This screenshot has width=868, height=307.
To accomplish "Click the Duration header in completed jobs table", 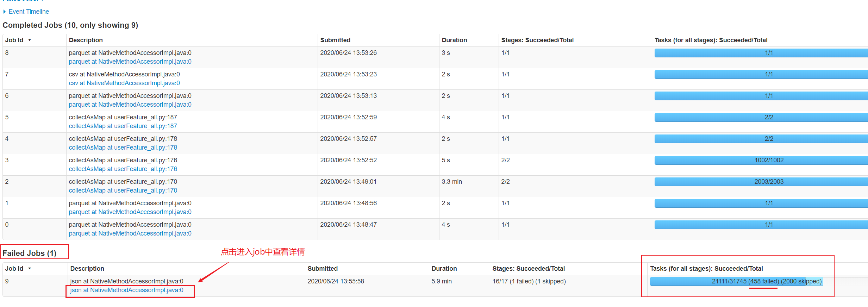I will [454, 40].
